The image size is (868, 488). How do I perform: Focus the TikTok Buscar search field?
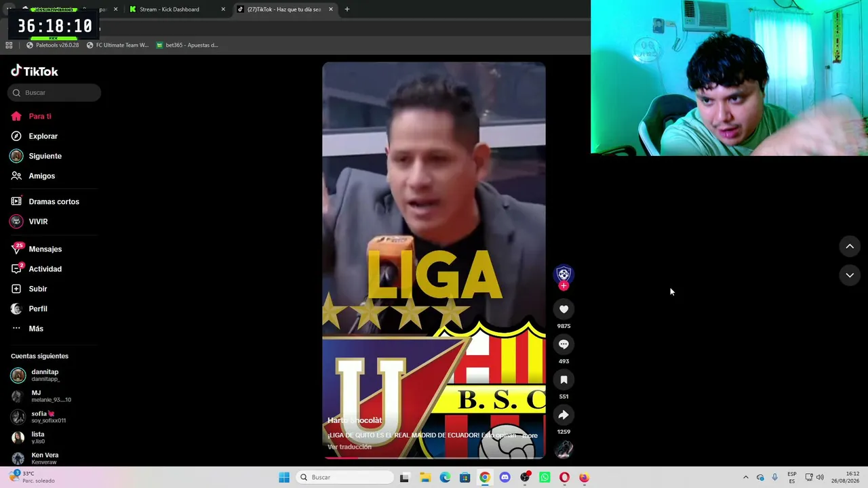pos(54,93)
